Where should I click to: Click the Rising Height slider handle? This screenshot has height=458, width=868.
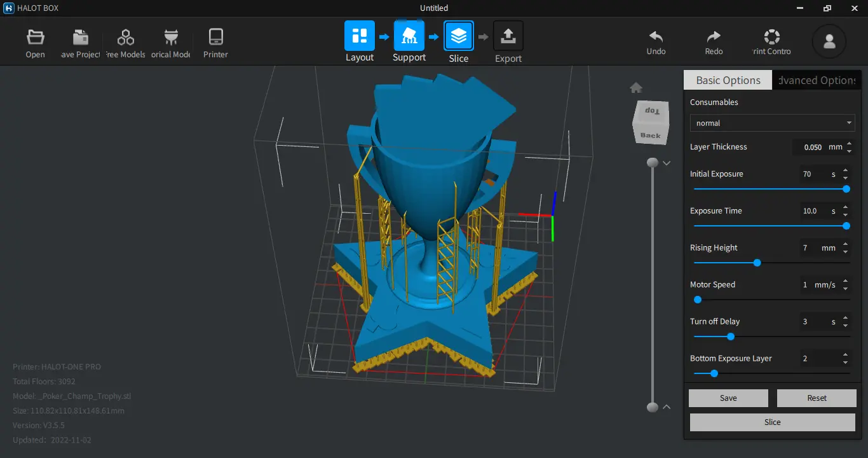click(x=757, y=263)
